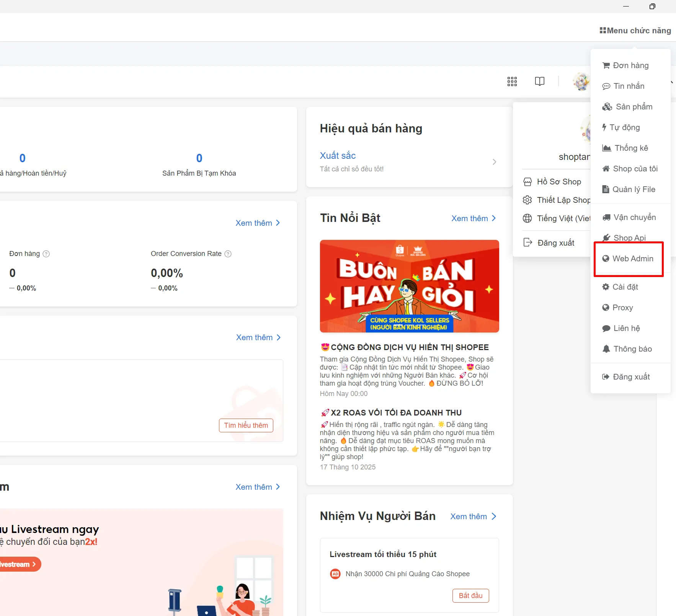Click the Xuất sắc performance link
Image resolution: width=676 pixels, height=616 pixels.
pos(338,155)
